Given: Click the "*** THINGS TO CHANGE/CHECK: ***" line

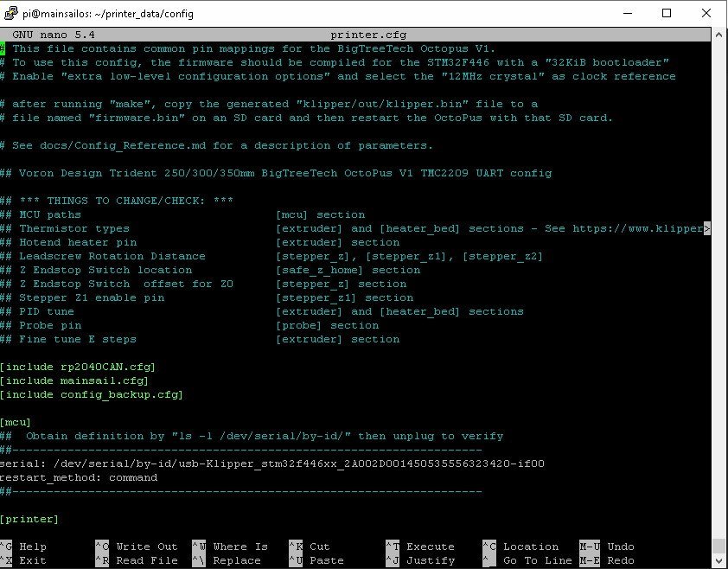Looking at the screenshot, I should click(117, 201).
